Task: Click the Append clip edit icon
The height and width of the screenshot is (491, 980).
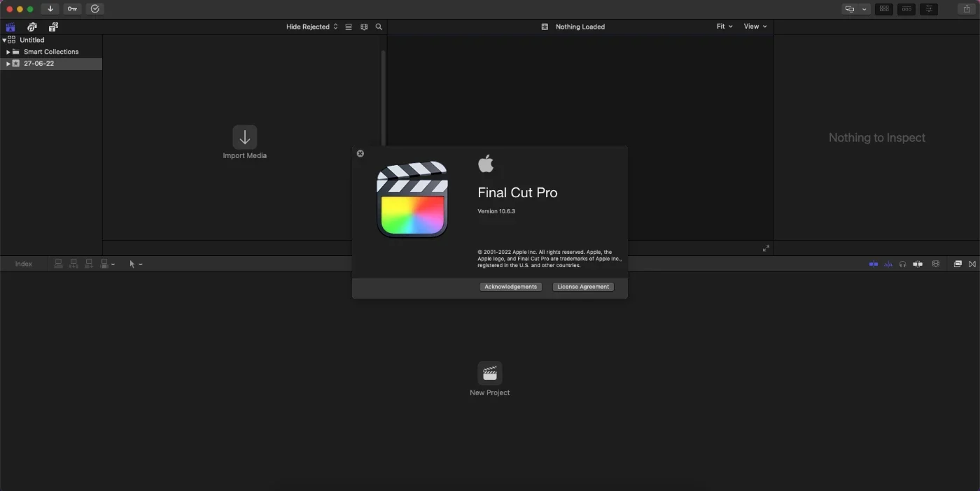Action: point(89,264)
